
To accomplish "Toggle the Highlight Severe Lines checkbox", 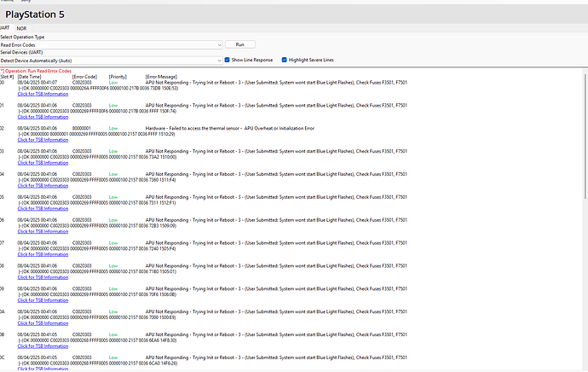I will tap(285, 60).
